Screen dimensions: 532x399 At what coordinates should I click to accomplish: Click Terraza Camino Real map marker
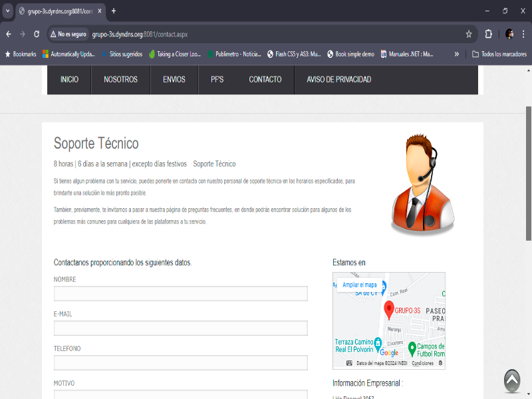378,343
